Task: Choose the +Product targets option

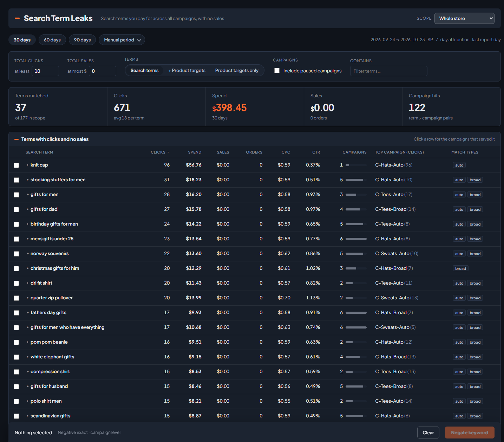Action: [187, 70]
